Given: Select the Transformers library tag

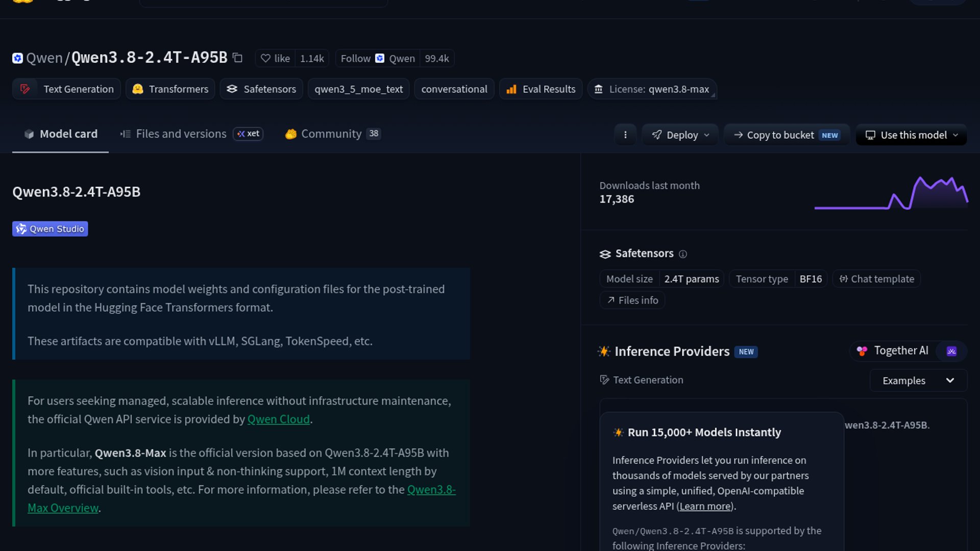Looking at the screenshot, I should pos(170,89).
